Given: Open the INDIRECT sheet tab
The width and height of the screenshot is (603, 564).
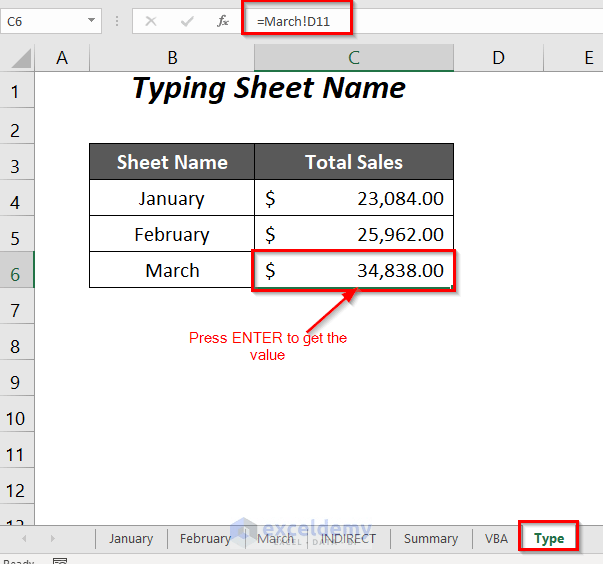Looking at the screenshot, I should (348, 539).
